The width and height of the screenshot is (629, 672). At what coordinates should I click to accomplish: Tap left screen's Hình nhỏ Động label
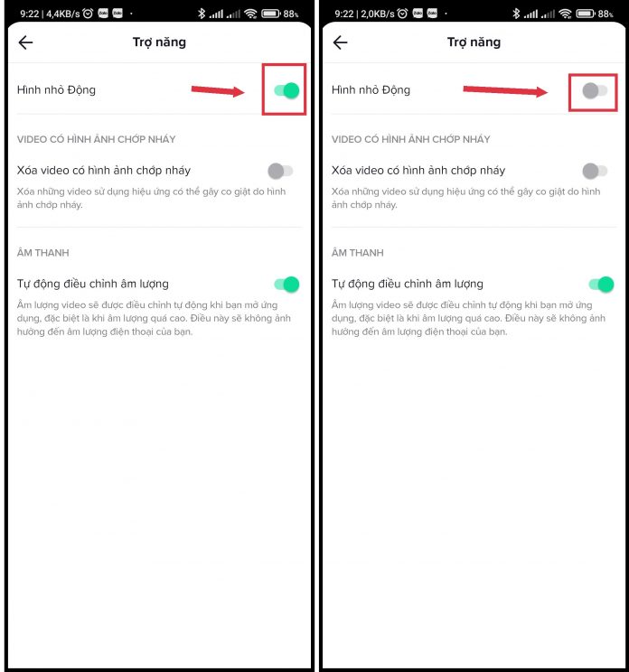tap(56, 90)
